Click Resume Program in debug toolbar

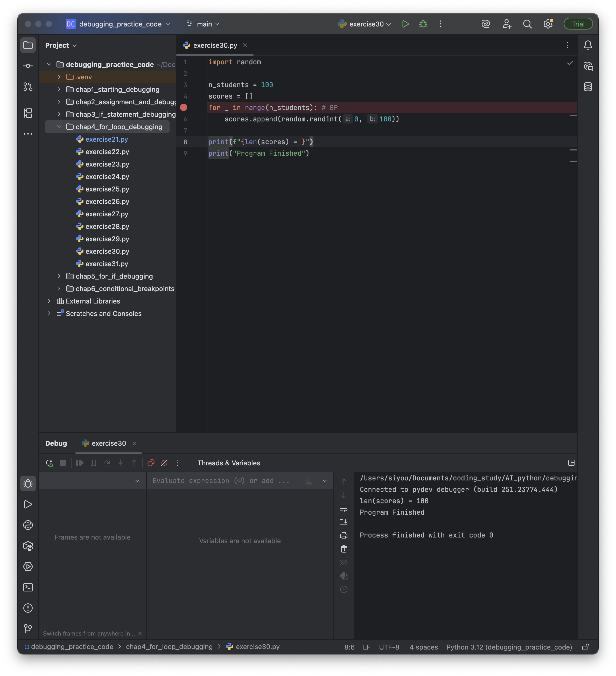[x=80, y=463]
